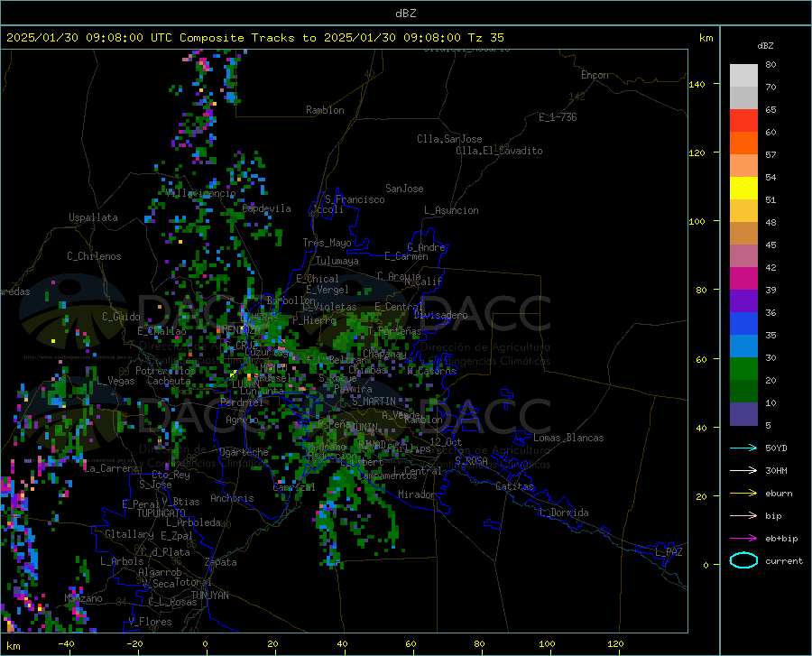The image size is (812, 656).
Task: Click the '12_Oct' map label
Action: click(446, 441)
